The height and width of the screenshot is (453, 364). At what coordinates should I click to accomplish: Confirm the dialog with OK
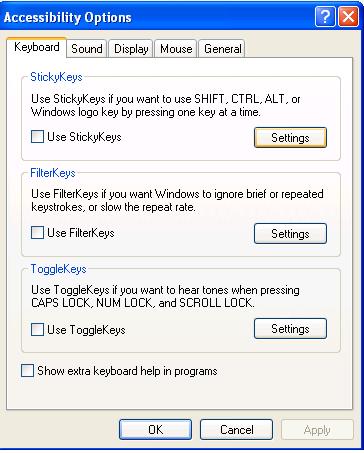tap(155, 429)
